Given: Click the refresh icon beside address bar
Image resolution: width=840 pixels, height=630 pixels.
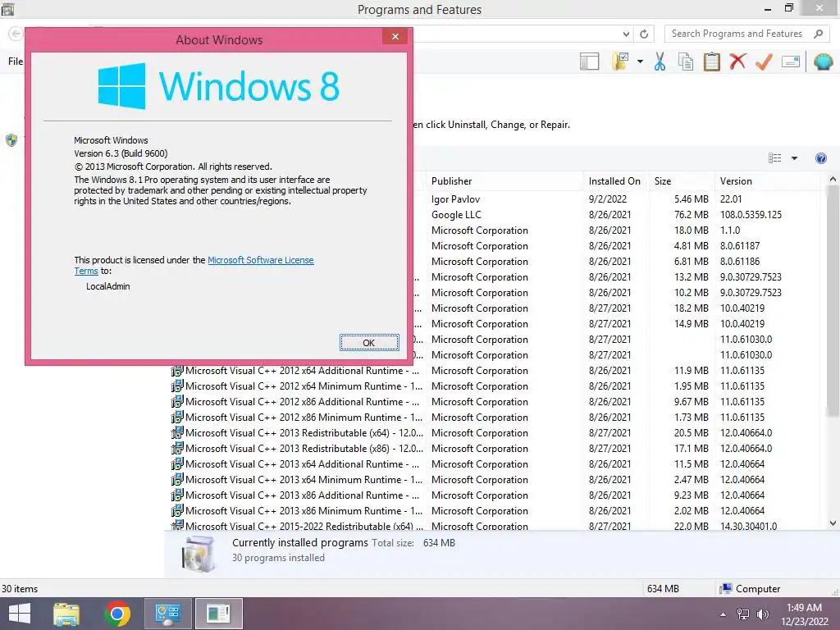Looking at the screenshot, I should pos(644,34).
